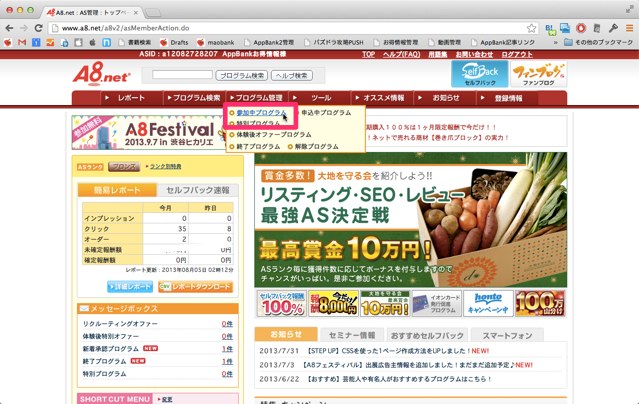Image resolution: width=639 pixels, height=404 pixels.
Task: Bookmark this page with the star icon
Action: tap(531, 28)
